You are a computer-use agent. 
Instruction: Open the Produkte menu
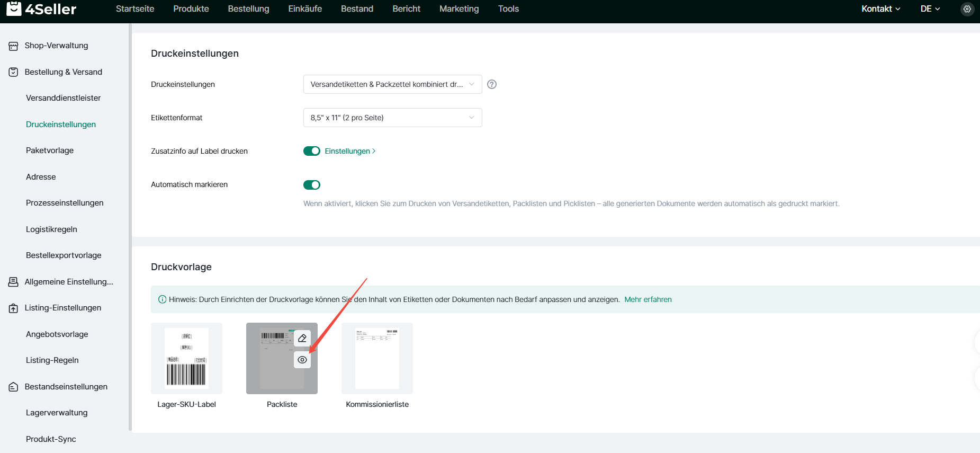point(191,8)
